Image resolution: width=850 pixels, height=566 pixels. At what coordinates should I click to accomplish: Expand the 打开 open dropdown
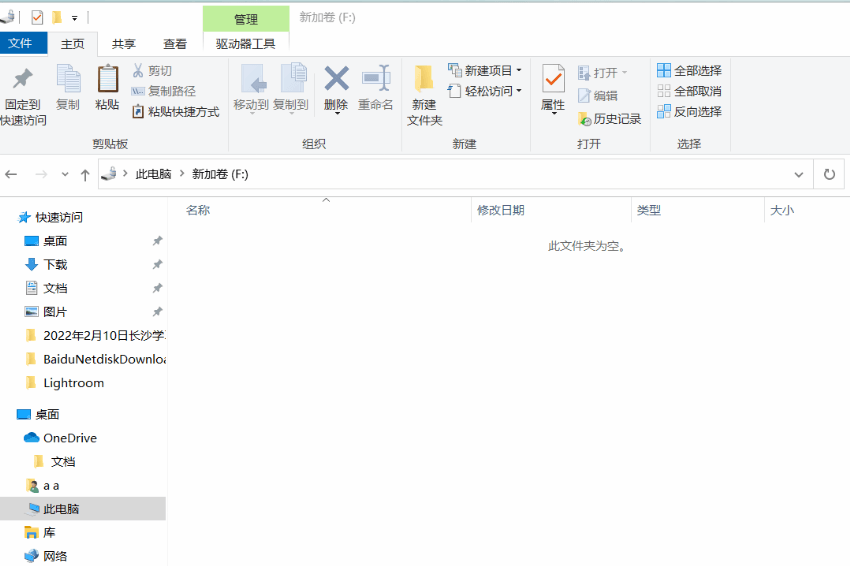click(x=624, y=72)
